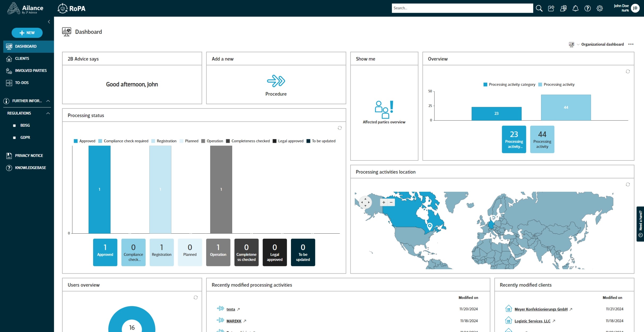Viewport: 644px width, 332px height.
Task: Open Meyer Konfektionierungs GmbH link
Action: 541,309
